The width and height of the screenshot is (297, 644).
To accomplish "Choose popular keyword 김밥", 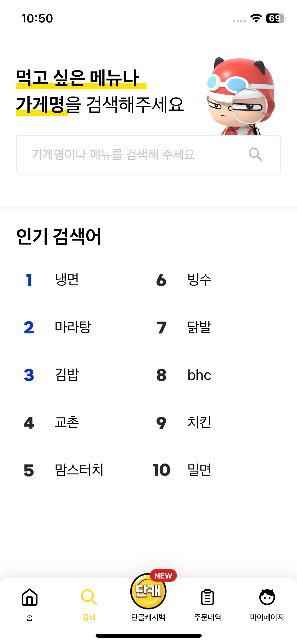I will point(67,375).
